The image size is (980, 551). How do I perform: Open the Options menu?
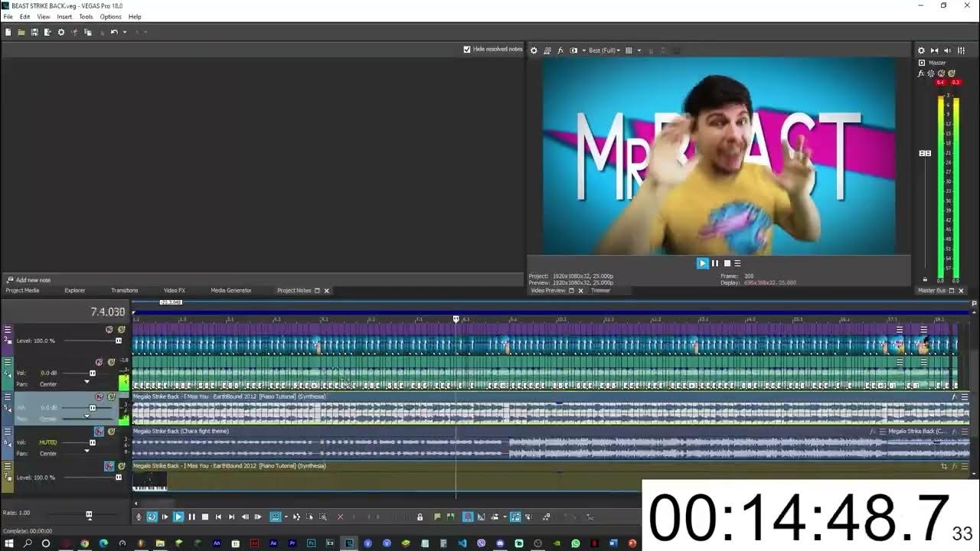pos(110,17)
